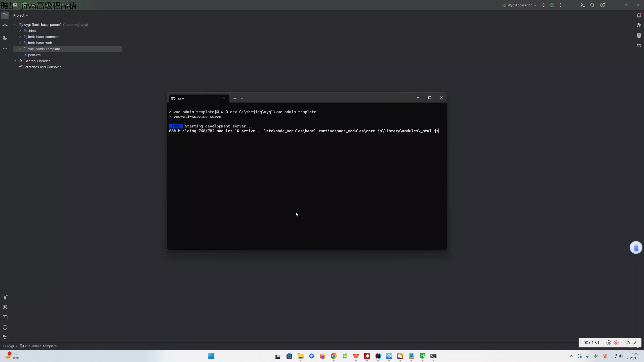Add a new terminal tab
The width and height of the screenshot is (644, 362).
[x=235, y=99]
